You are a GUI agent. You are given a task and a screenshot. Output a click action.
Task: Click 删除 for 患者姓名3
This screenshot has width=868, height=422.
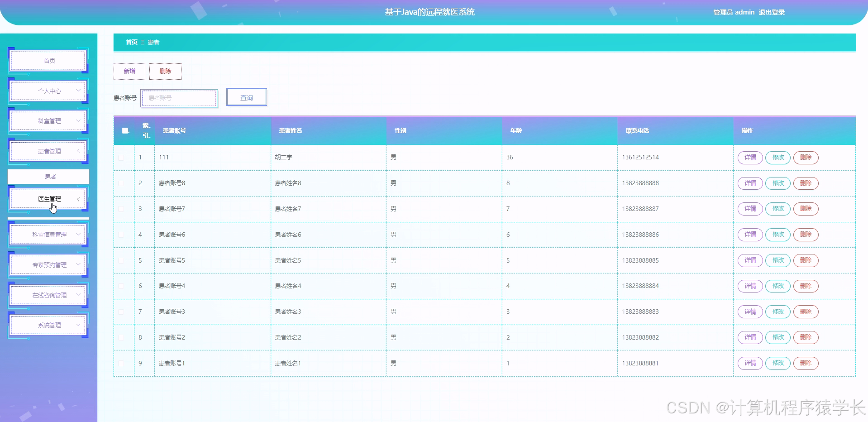806,312
